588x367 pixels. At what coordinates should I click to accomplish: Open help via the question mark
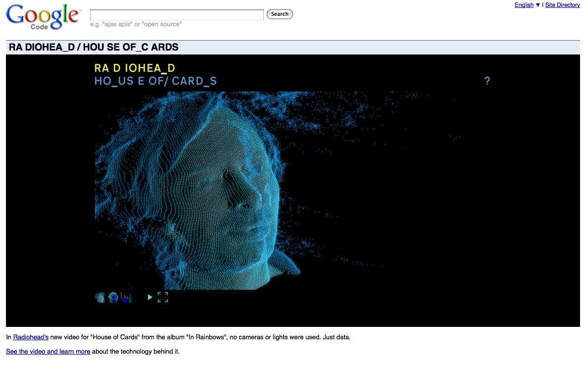487,81
